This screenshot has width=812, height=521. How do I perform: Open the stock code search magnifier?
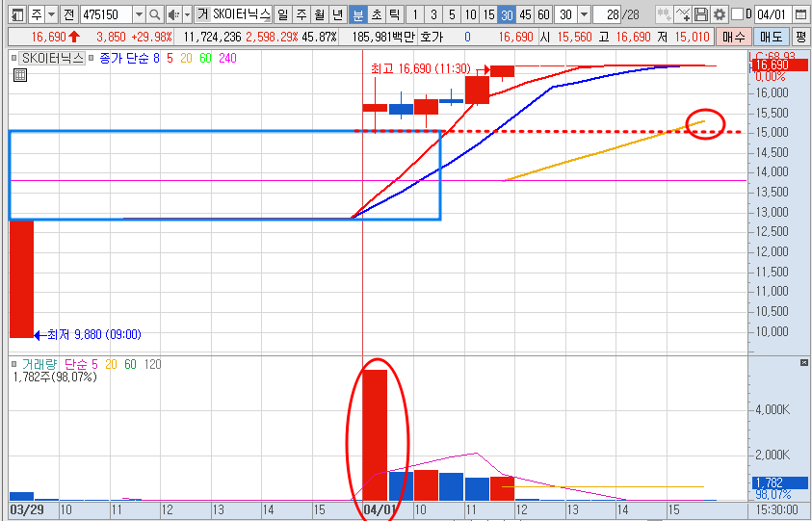(154, 14)
